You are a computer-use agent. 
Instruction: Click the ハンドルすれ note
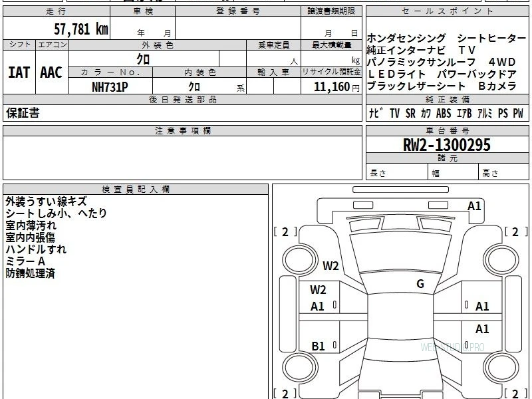click(36, 249)
